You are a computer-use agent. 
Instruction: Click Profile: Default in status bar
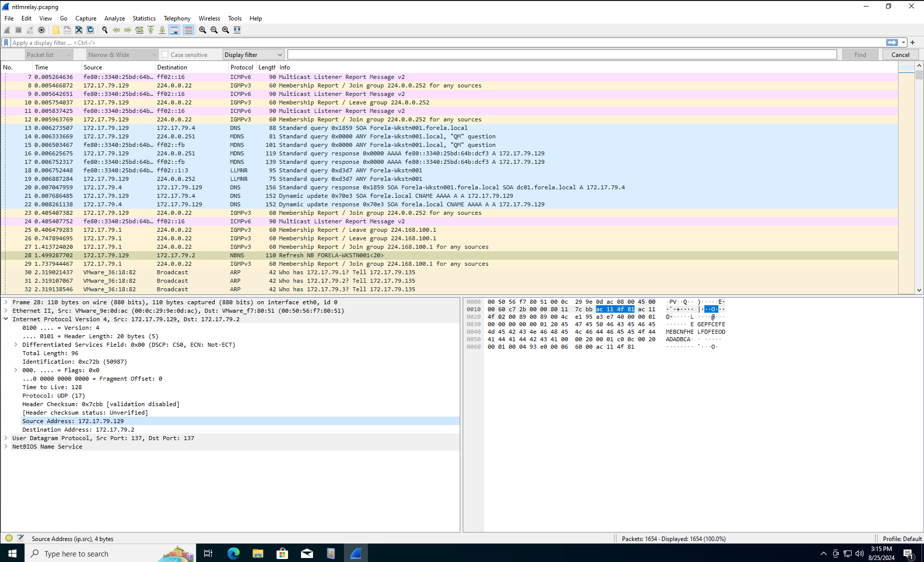tap(902, 539)
